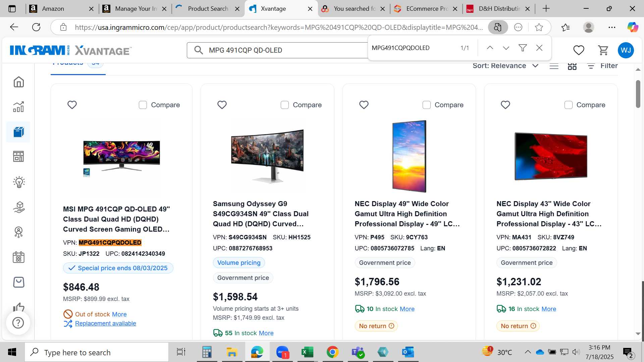Switch to list view layout

pyautogui.click(x=554, y=66)
